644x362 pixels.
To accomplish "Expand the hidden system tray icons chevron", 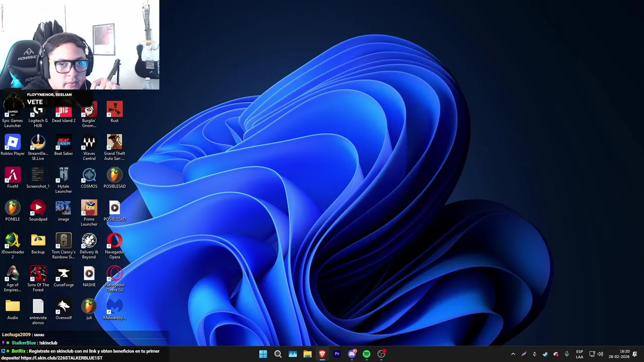I will pyautogui.click(x=513, y=354).
